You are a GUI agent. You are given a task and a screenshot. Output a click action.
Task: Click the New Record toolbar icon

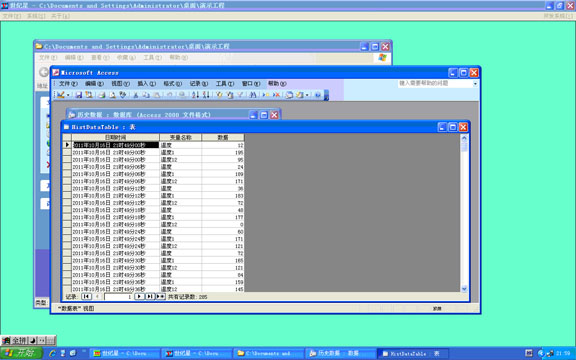coord(266,95)
